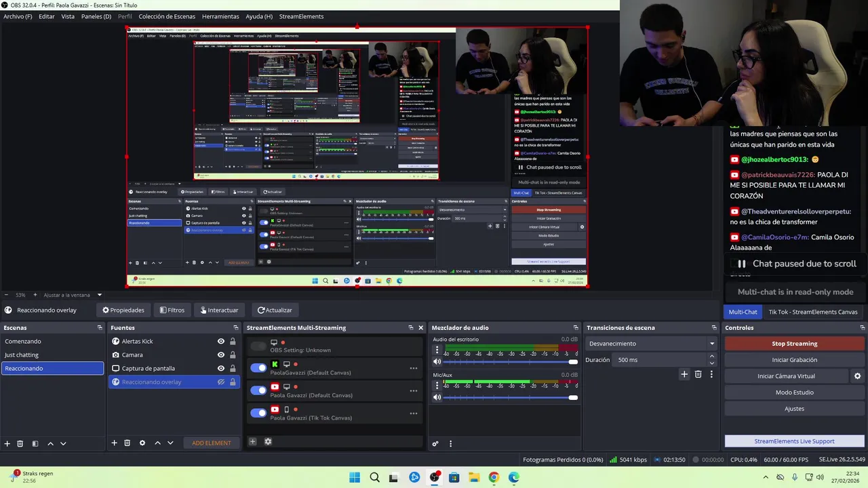Move the selected source down
This screenshot has width=868, height=488.
pyautogui.click(x=170, y=443)
